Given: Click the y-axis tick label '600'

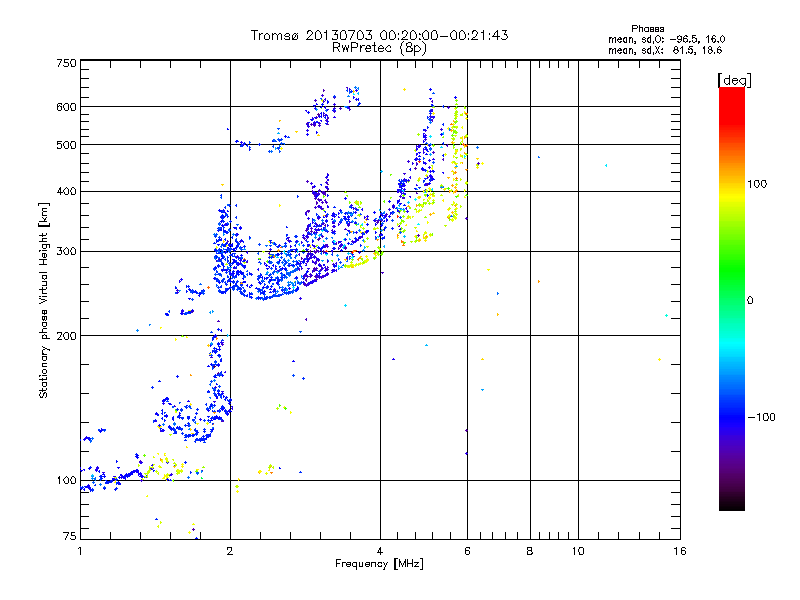Looking at the screenshot, I should click(66, 107).
